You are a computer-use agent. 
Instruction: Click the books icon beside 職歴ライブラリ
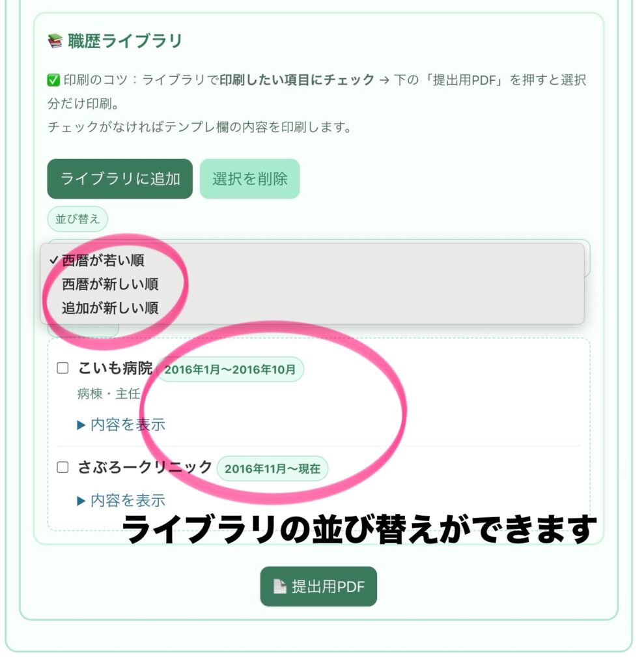point(55,41)
